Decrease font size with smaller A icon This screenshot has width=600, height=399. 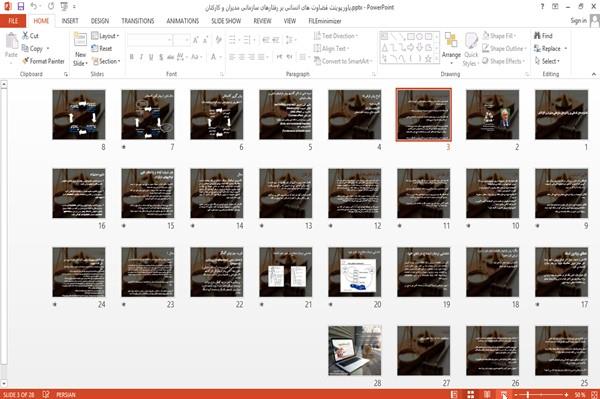[x=206, y=40]
